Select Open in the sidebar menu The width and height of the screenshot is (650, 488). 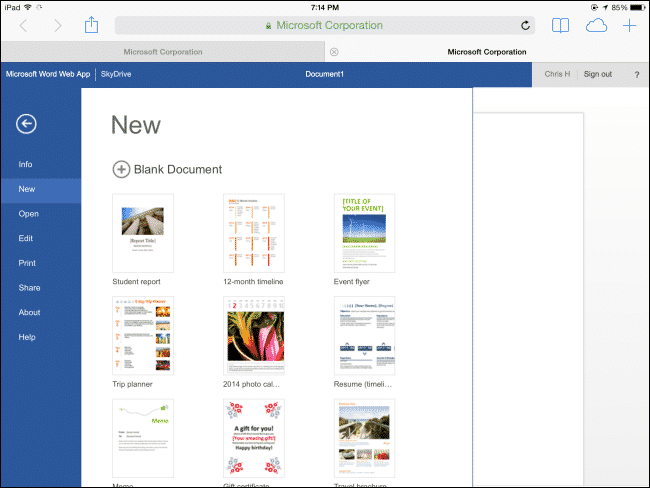(29, 214)
